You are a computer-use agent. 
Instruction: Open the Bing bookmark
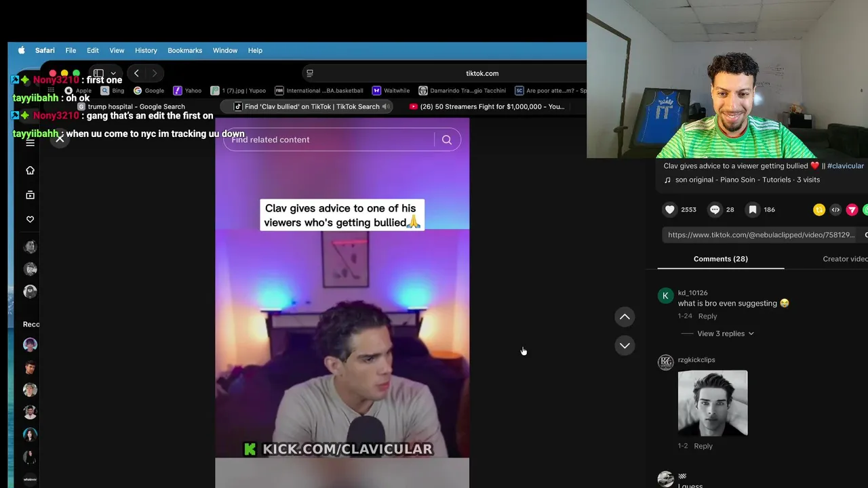click(113, 90)
